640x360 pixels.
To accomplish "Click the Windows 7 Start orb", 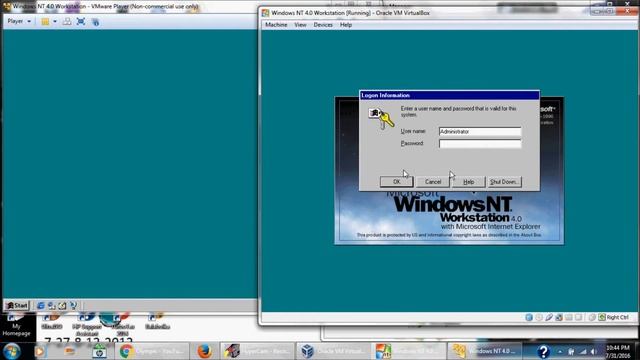I will pyautogui.click(x=11, y=351).
